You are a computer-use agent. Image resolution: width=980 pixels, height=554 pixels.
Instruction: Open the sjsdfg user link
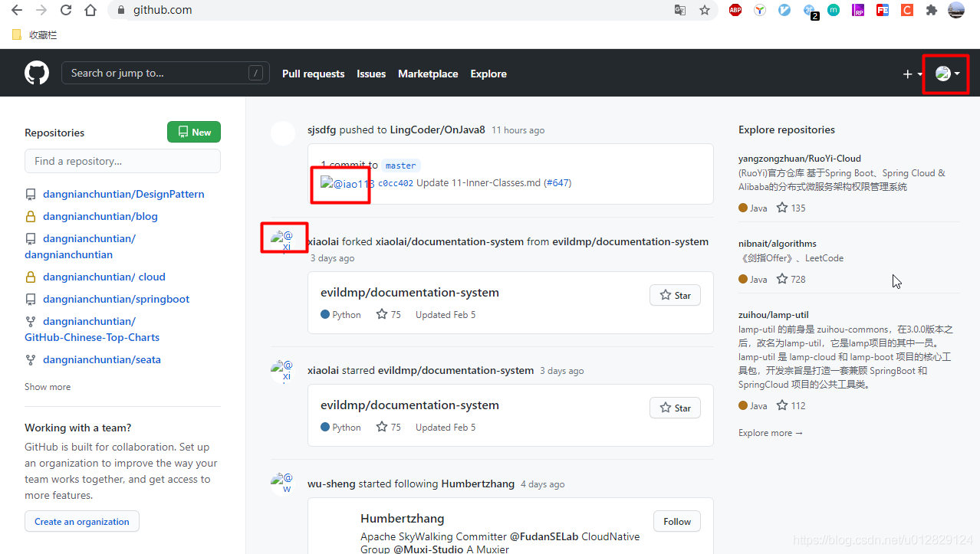click(322, 129)
